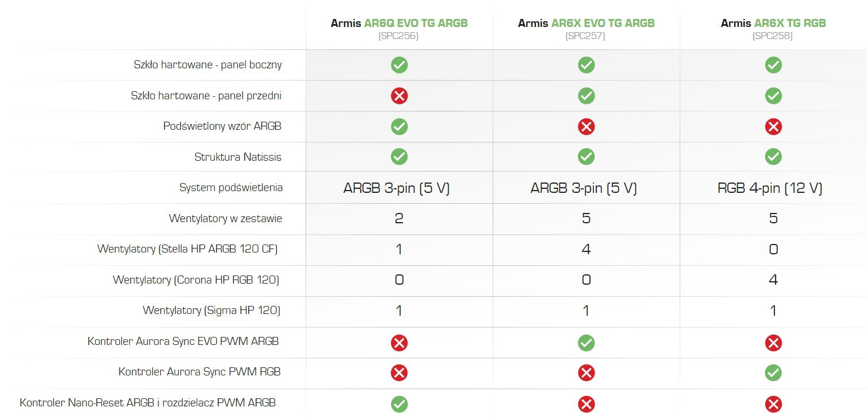Click green check for AR6X TG RGB Natissis
This screenshot has width=868, height=419.
tap(773, 157)
